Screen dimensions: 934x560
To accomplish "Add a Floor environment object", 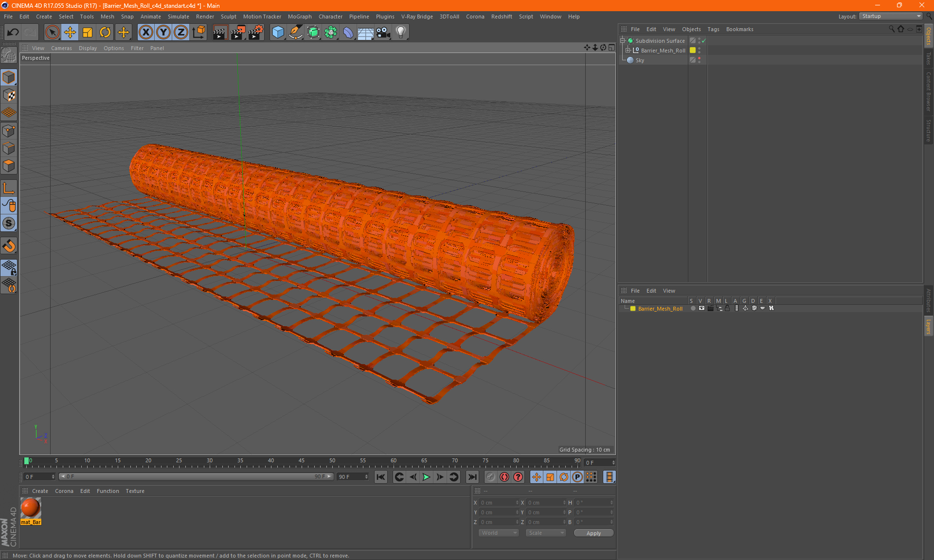I will (x=366, y=33).
